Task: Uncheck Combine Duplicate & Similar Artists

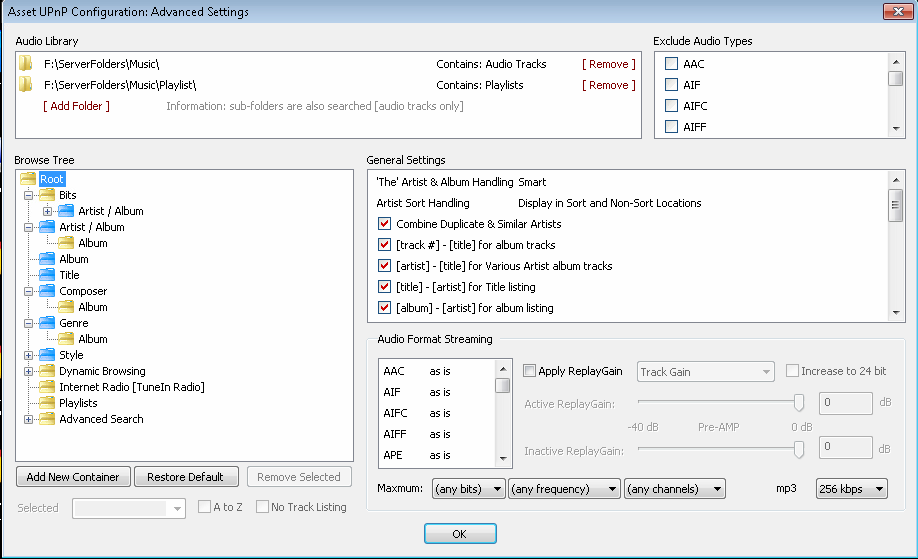Action: tap(384, 224)
